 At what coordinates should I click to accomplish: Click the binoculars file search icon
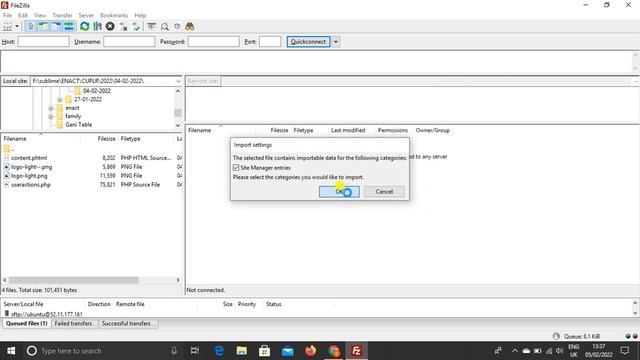tap(189, 27)
